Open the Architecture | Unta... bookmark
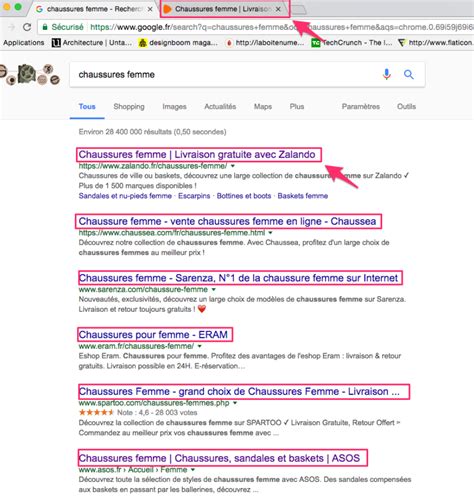This screenshot has width=474, height=501. [x=92, y=43]
